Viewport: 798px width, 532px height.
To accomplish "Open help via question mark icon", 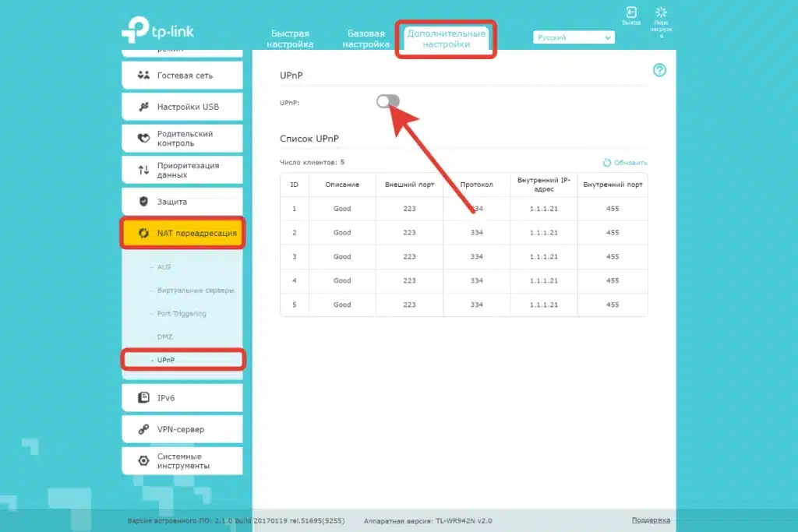I will click(659, 71).
